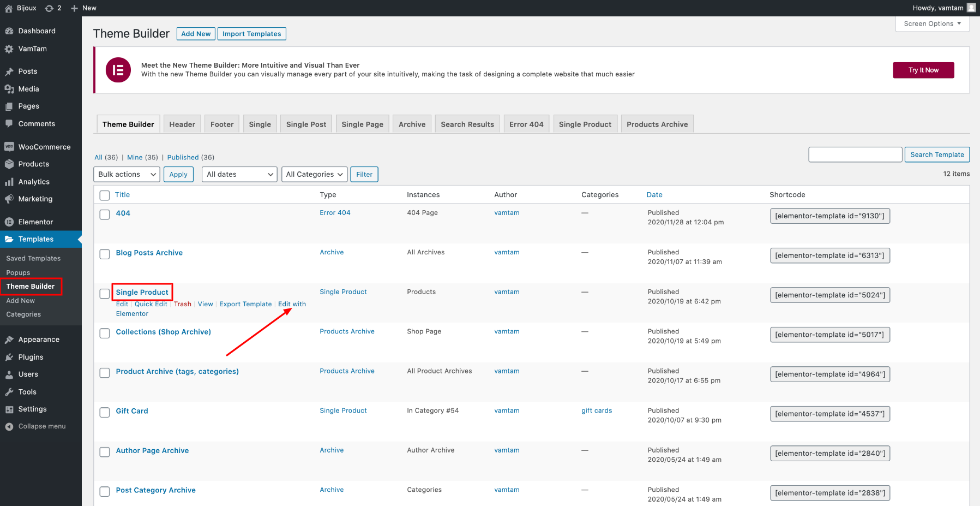Check the box for Post Category Archive

click(105, 491)
